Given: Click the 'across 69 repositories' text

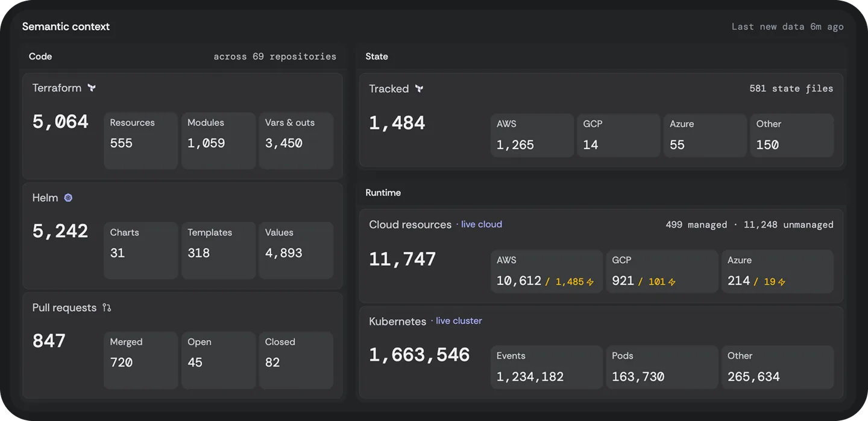Looking at the screenshot, I should (x=275, y=56).
